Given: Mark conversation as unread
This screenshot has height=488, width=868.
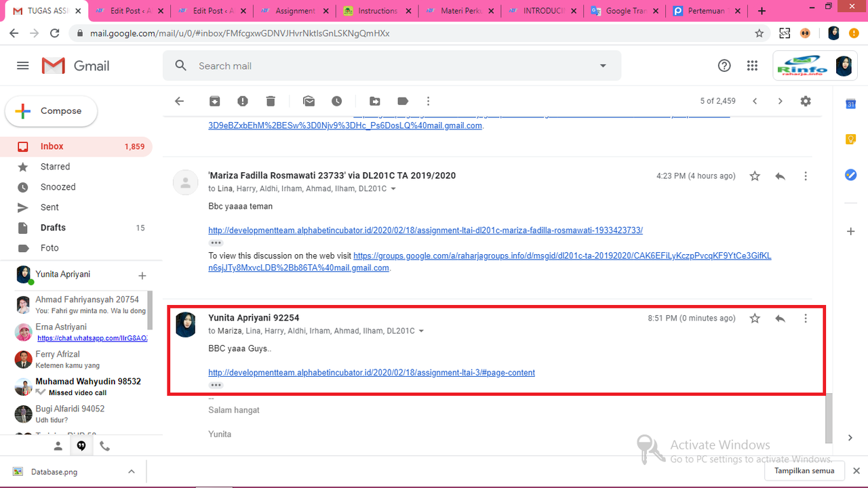Looking at the screenshot, I should 309,101.
